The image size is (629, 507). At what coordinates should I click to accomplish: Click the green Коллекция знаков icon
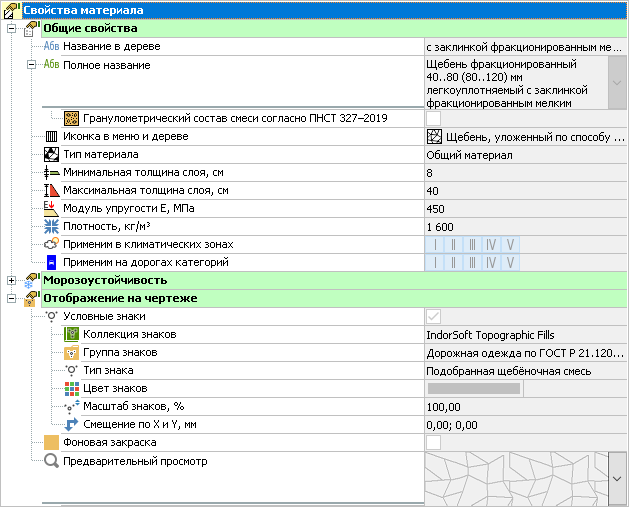(71, 334)
